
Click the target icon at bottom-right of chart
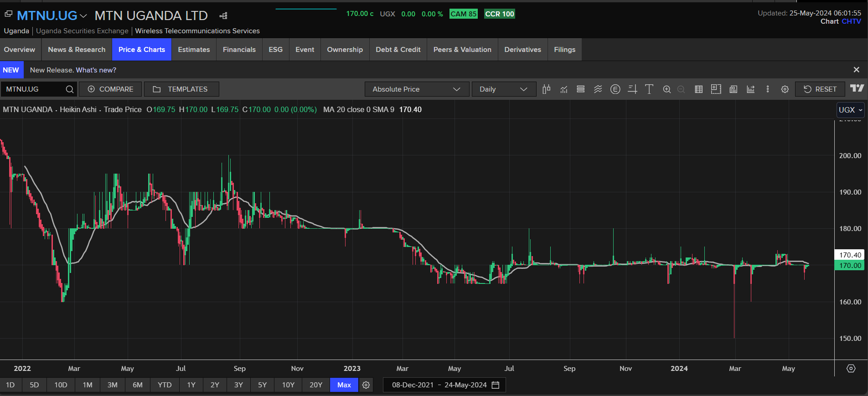pos(851,368)
